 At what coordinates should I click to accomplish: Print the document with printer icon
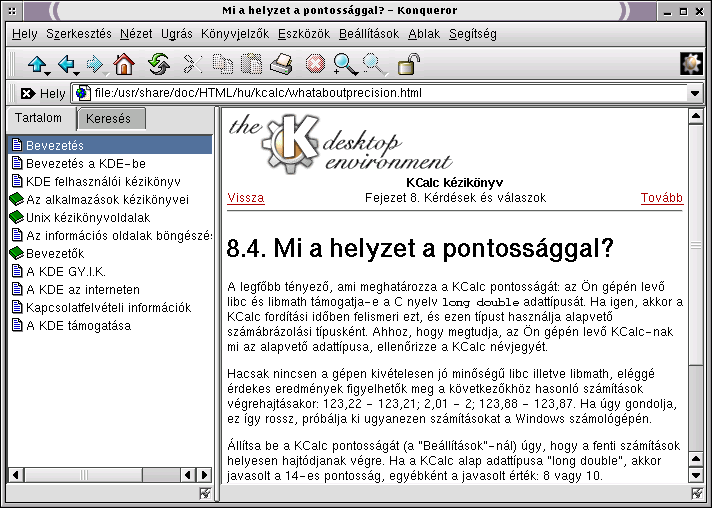click(282, 64)
